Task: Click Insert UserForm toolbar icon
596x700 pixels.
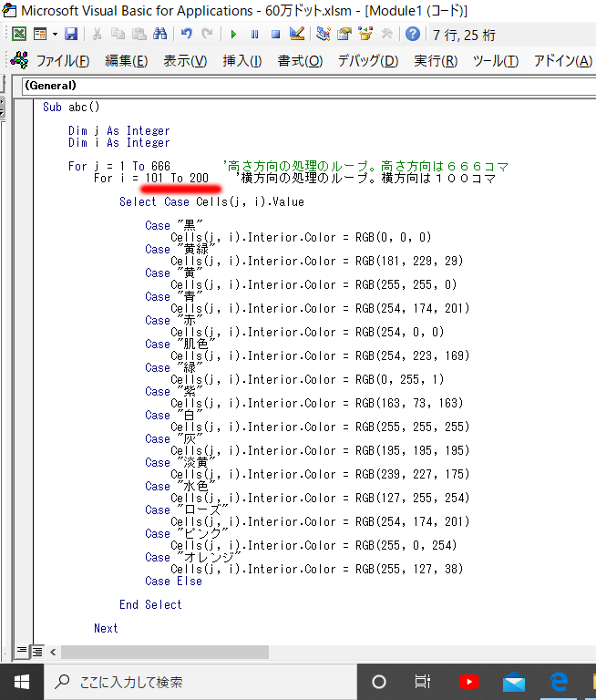Action: point(40,34)
